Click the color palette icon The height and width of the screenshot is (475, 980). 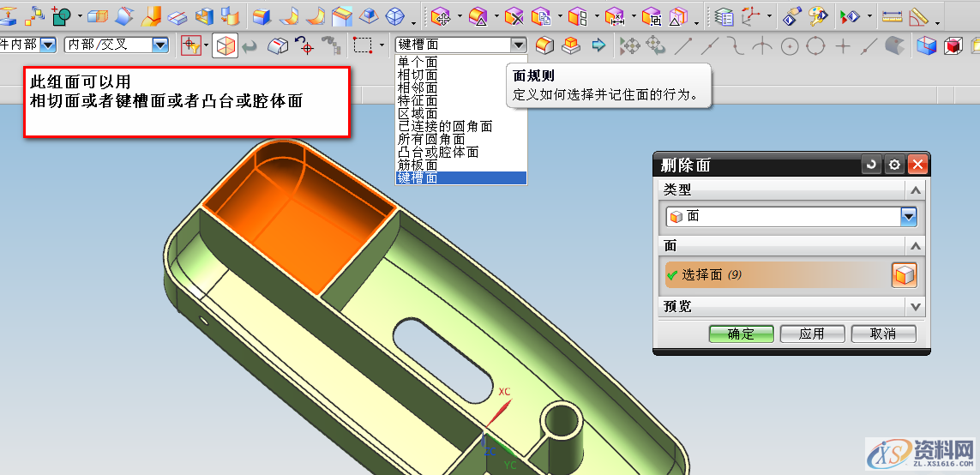(818, 15)
